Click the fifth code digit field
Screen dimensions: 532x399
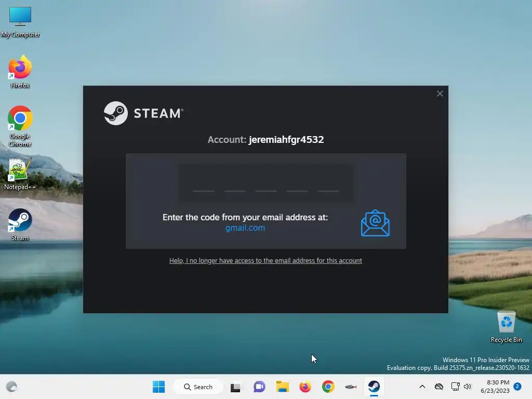(328, 183)
